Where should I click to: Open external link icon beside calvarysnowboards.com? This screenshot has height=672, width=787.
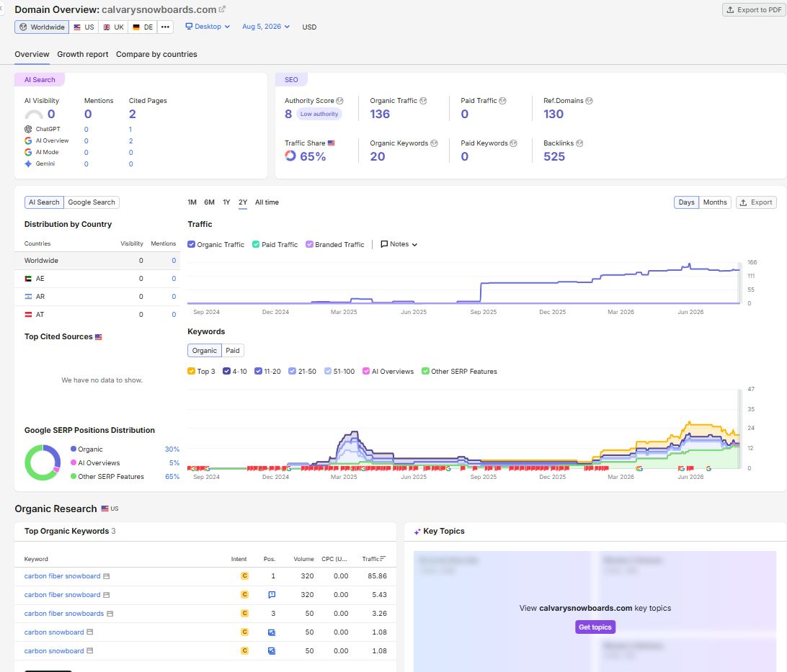pyautogui.click(x=222, y=9)
